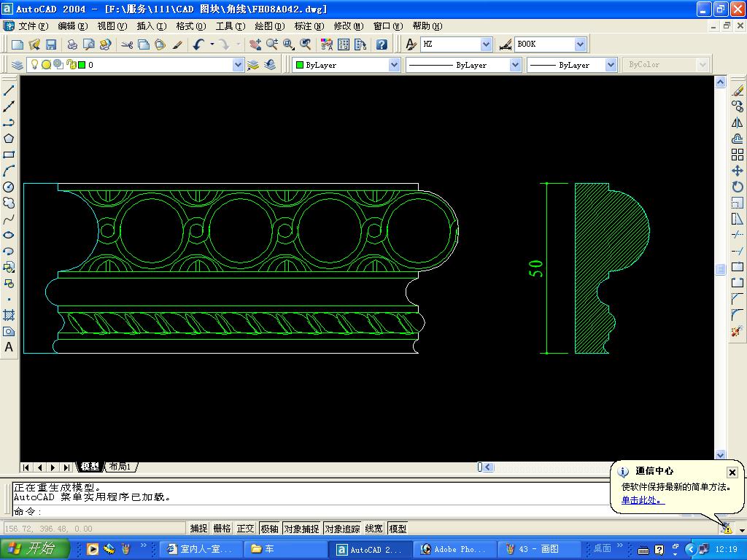The width and height of the screenshot is (747, 560).
Task: Click the vertical scrollbar down arrow
Action: pyautogui.click(x=720, y=455)
